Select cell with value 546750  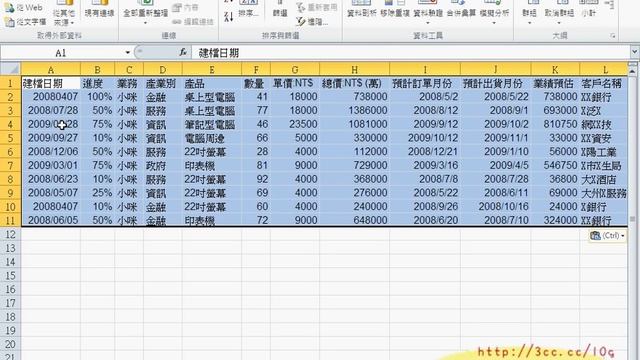(x=555, y=165)
